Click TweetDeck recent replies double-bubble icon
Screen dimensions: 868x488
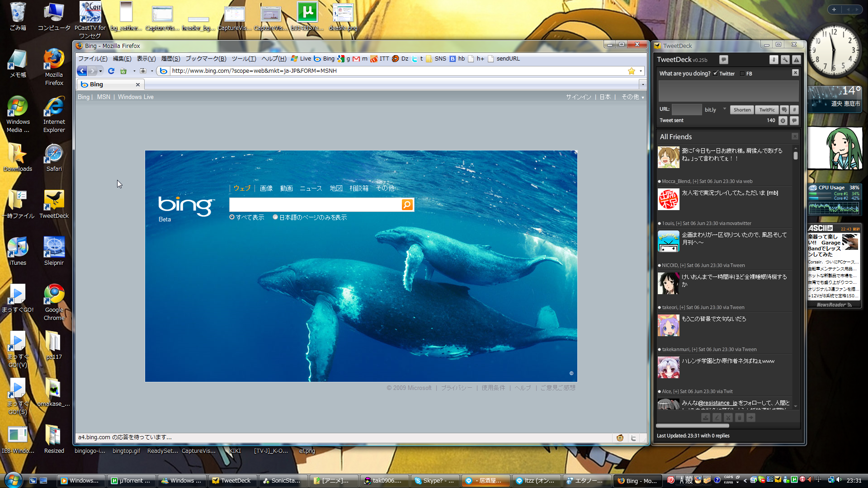(784, 110)
